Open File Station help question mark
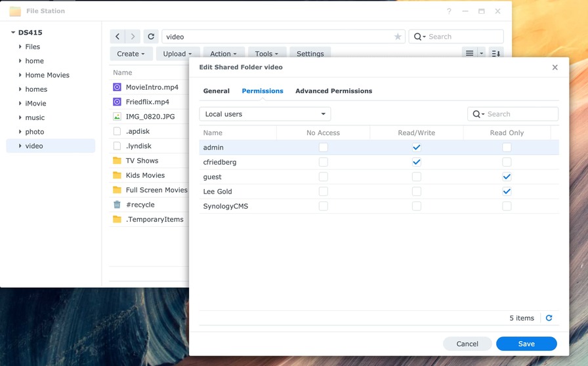588x366 pixels. (449, 11)
